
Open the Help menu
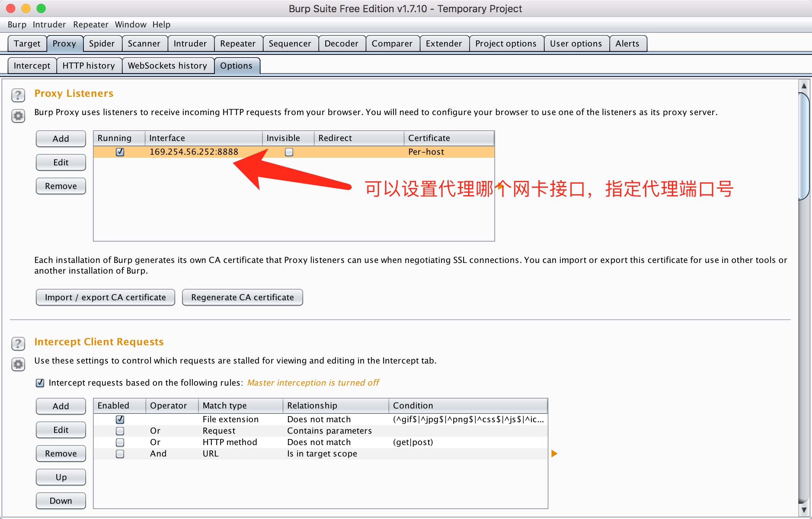[x=161, y=24]
